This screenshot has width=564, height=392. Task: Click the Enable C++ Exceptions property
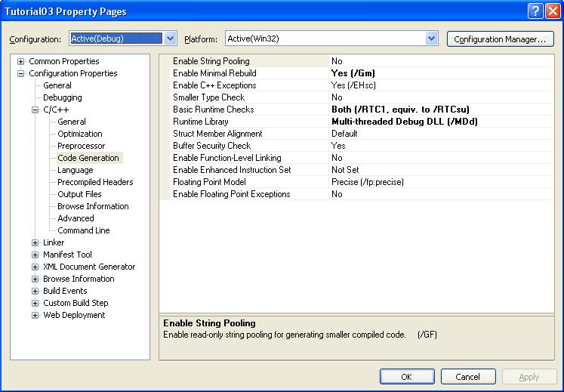click(214, 85)
